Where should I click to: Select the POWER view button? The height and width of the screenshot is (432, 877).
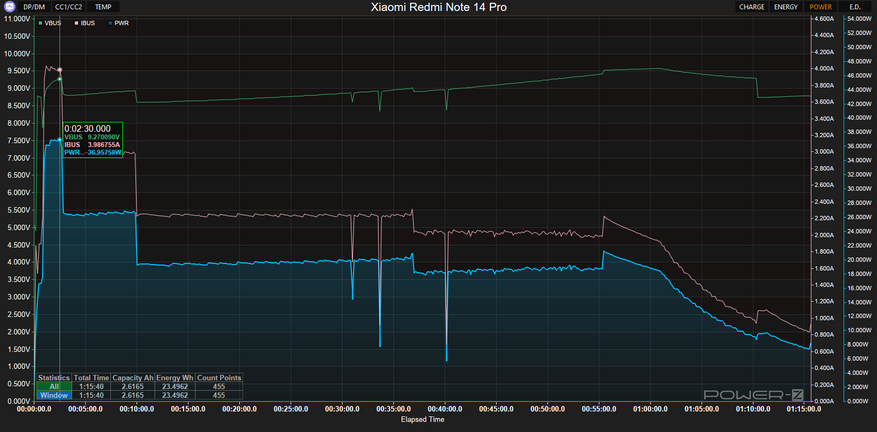820,7
